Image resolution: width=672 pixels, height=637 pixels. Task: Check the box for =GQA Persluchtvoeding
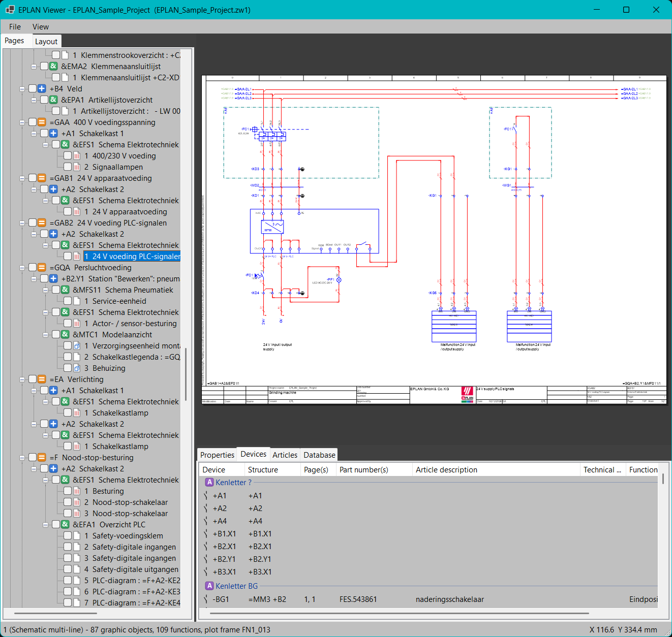33,268
